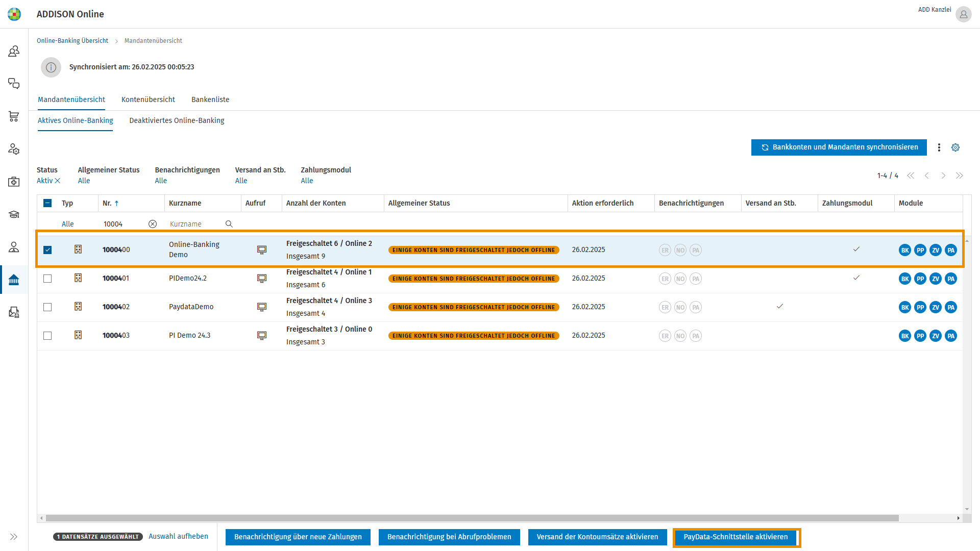The image size is (980, 551).
Task: Open Aufruf monitor icon for Online-Banking Demo
Action: pyautogui.click(x=262, y=250)
